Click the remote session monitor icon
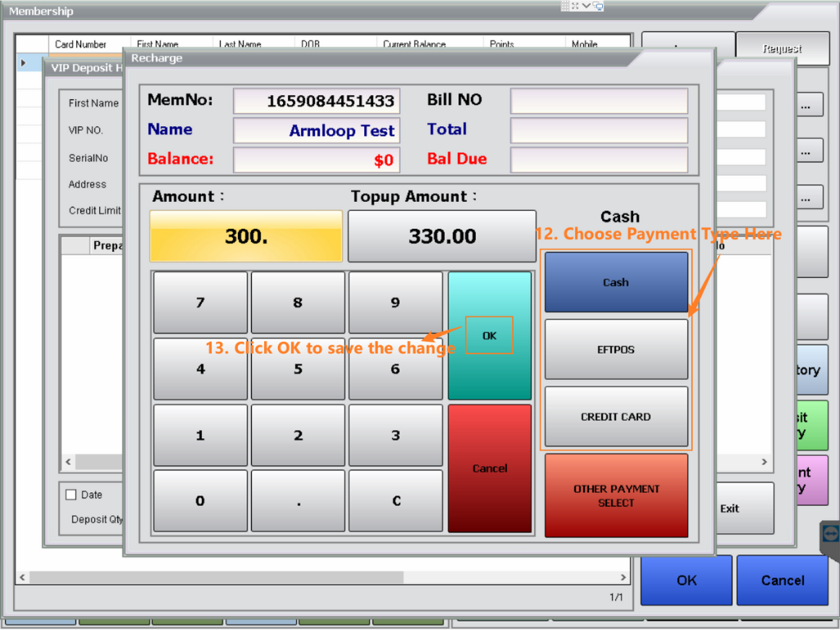840x630 pixels. (x=598, y=6)
